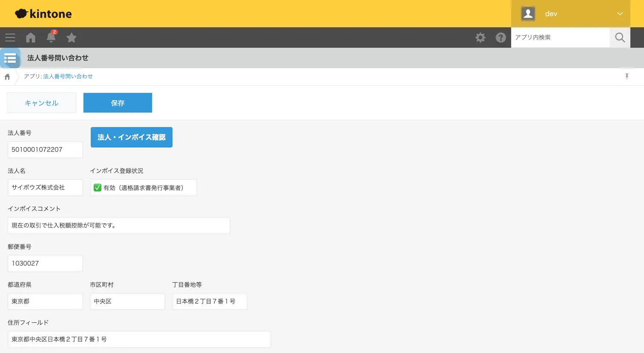Open the help question mark icon

point(501,38)
